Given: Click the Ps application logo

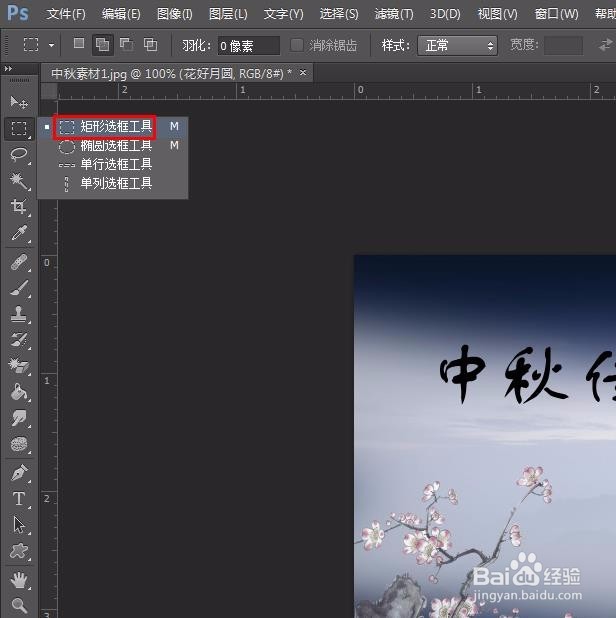Looking at the screenshot, I should pyautogui.click(x=18, y=13).
